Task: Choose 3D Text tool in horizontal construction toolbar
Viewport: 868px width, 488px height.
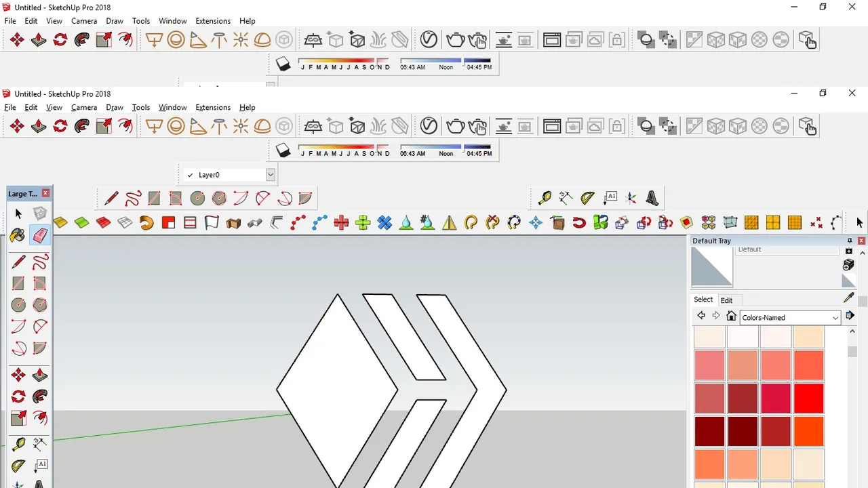Action: click(652, 199)
